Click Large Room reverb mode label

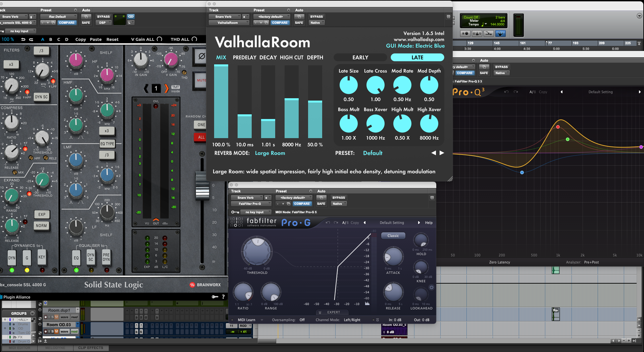[x=270, y=153]
